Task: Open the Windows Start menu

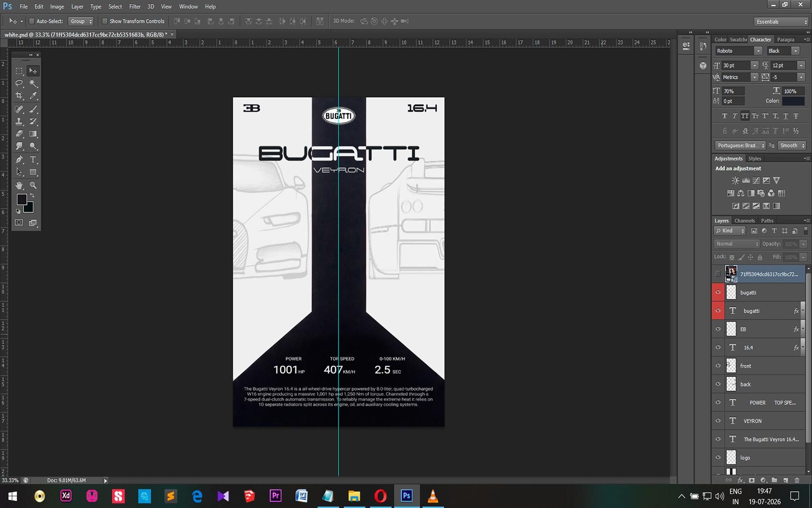Action: click(13, 496)
